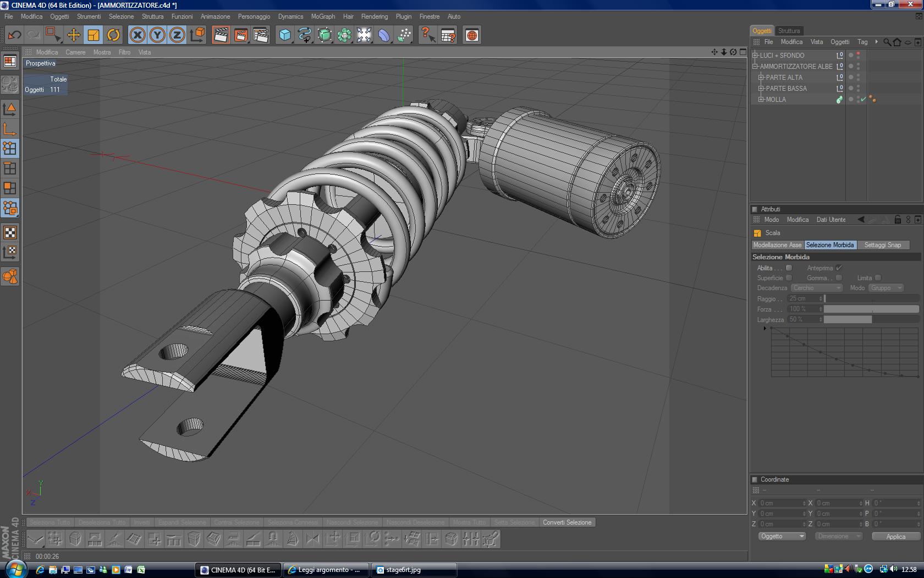Open the spline objects icon
924x578 pixels.
pyautogui.click(x=305, y=35)
